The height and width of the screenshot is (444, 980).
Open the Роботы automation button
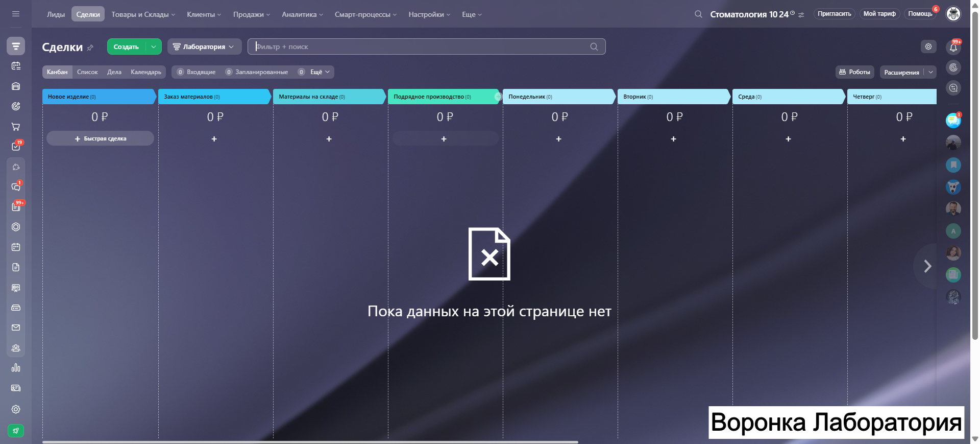click(855, 72)
